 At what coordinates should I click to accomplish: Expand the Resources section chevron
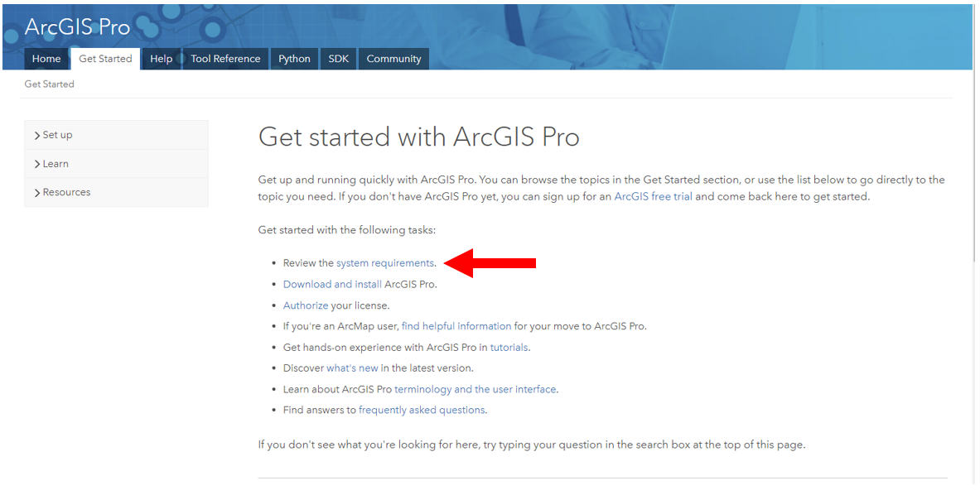click(x=37, y=193)
